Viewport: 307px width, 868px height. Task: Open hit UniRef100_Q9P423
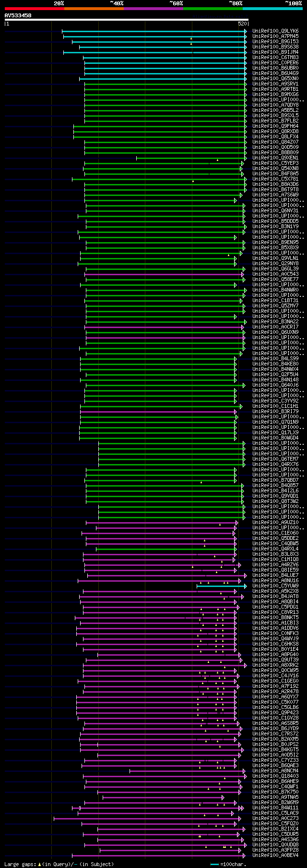coord(275,713)
